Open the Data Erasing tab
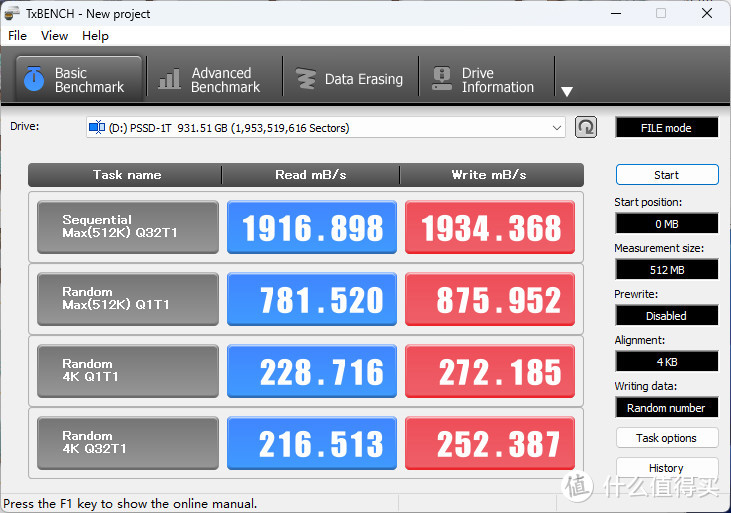The image size is (731, 513). [350, 79]
